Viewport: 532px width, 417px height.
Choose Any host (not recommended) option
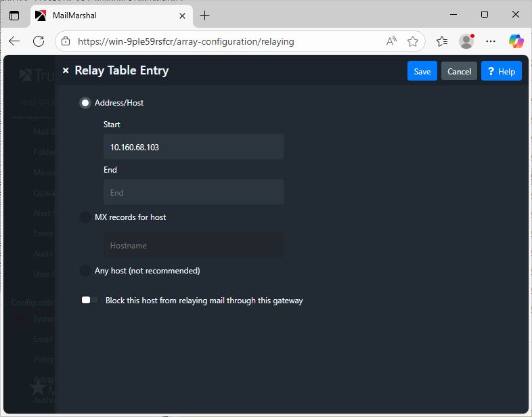85,271
